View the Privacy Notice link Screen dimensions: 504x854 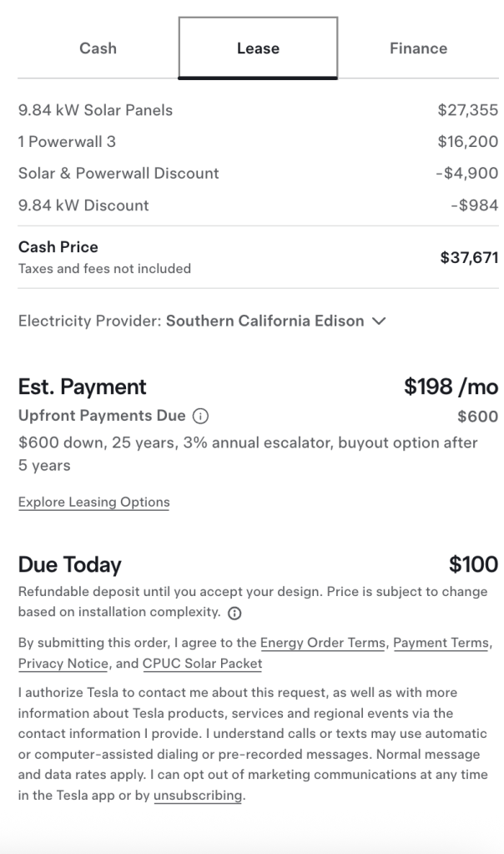point(63,664)
